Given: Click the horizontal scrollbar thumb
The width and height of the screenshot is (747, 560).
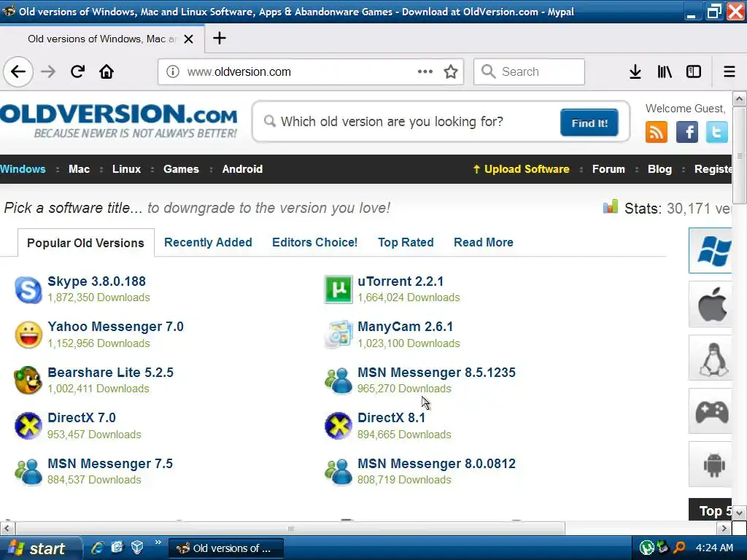Looking at the screenshot, I should 290,528.
